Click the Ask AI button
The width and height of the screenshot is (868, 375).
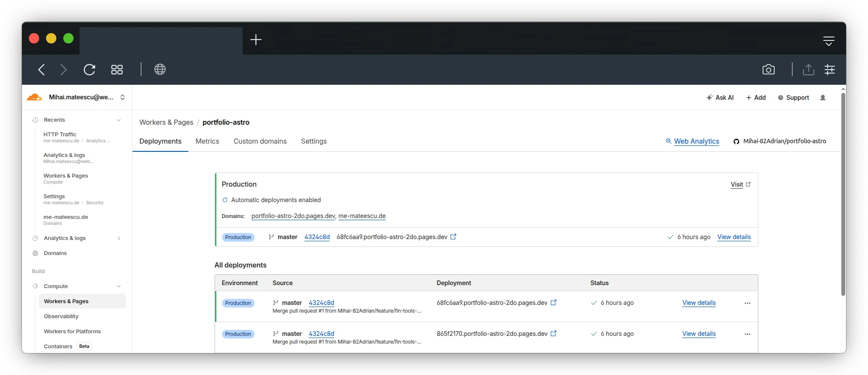720,98
